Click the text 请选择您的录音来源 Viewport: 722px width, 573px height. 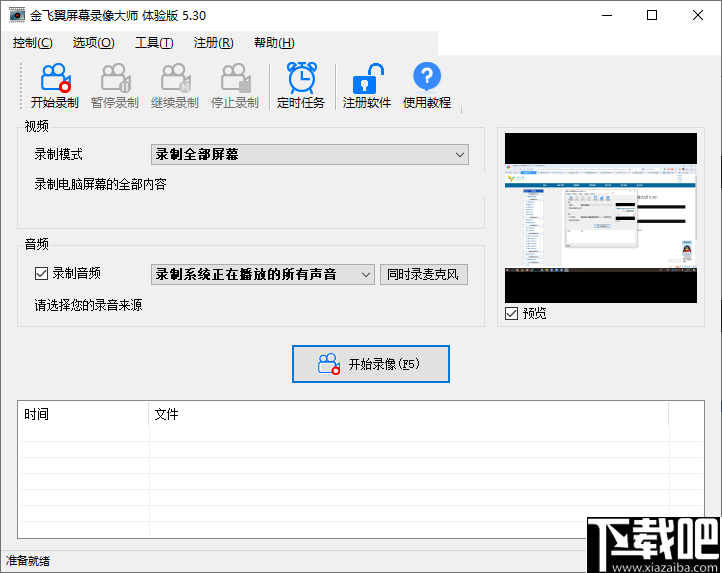[x=88, y=305]
